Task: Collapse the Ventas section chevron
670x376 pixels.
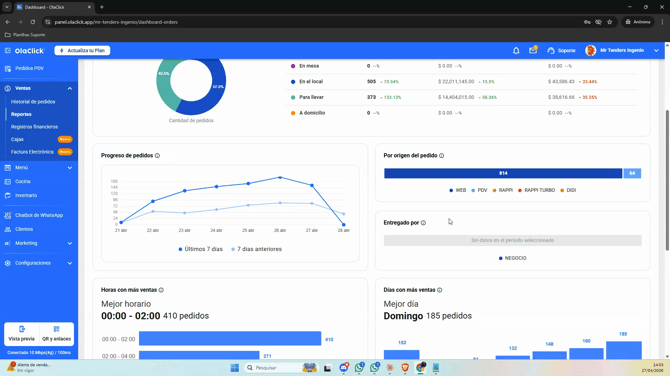Action: click(x=70, y=88)
